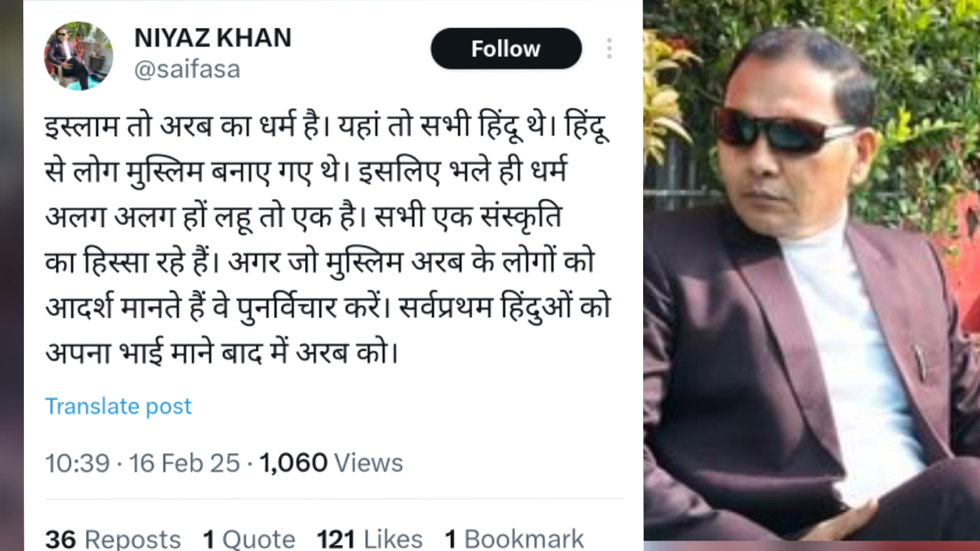Click the last line of the tweet
Viewport: 980px width, 551px height.
[x=222, y=353]
